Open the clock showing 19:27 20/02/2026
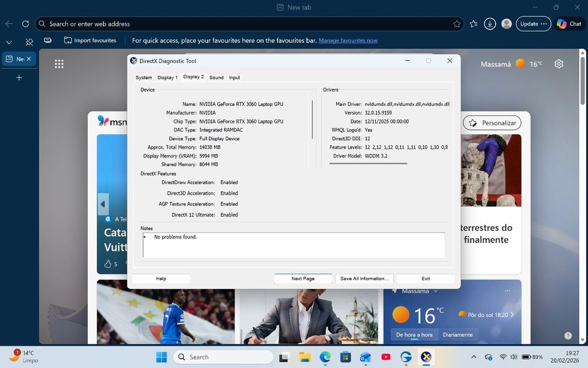 (564, 357)
